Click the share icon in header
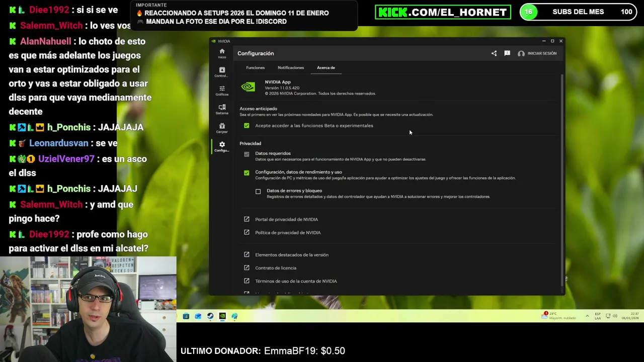This screenshot has width=644, height=362. click(494, 53)
